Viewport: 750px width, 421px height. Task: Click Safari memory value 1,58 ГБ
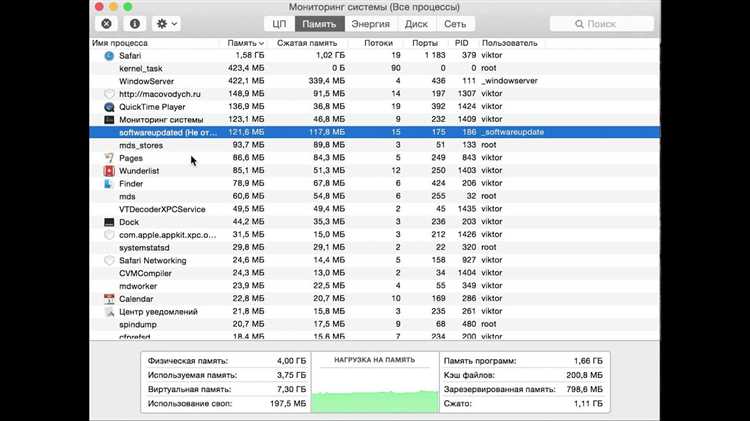250,55
